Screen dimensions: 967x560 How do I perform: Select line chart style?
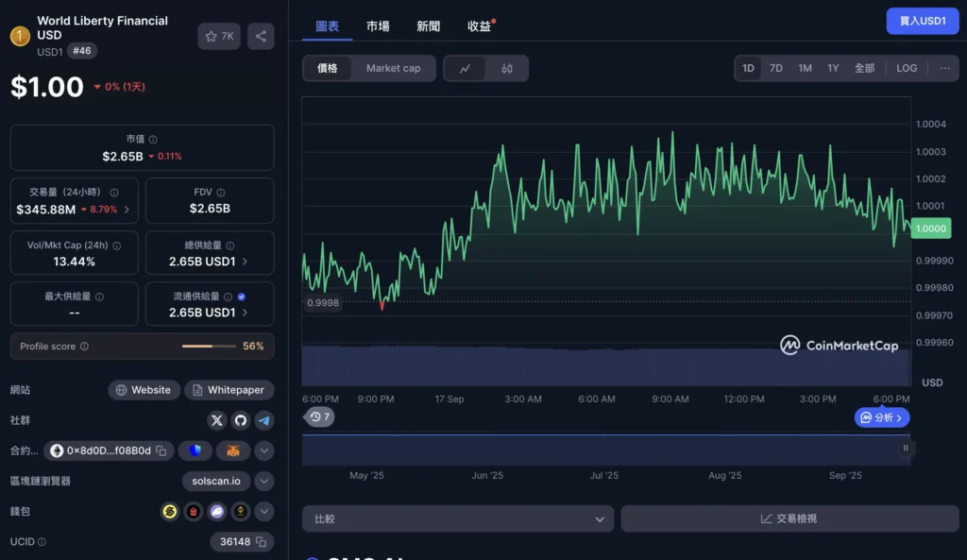pos(465,68)
